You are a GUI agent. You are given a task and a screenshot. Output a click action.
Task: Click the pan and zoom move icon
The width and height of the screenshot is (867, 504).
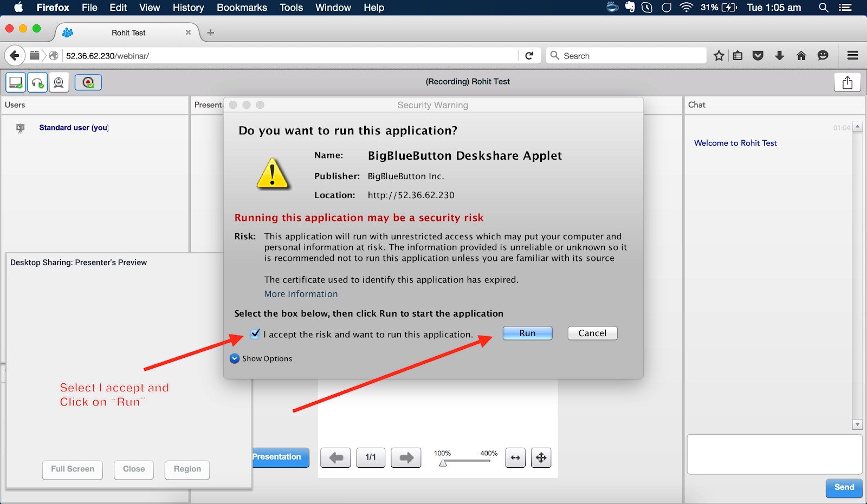pos(541,457)
